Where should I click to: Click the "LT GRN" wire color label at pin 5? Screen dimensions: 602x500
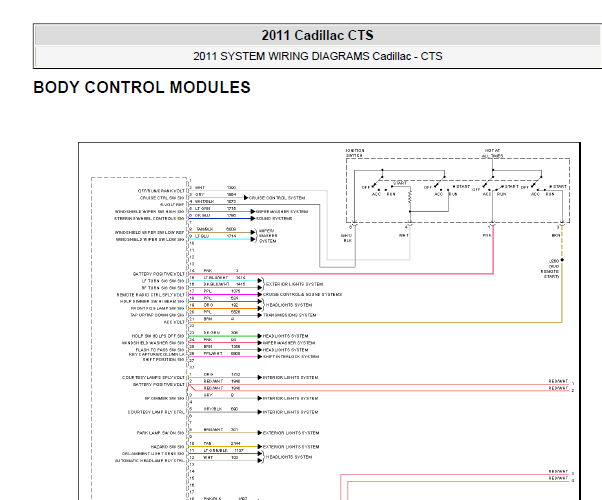[202, 209]
